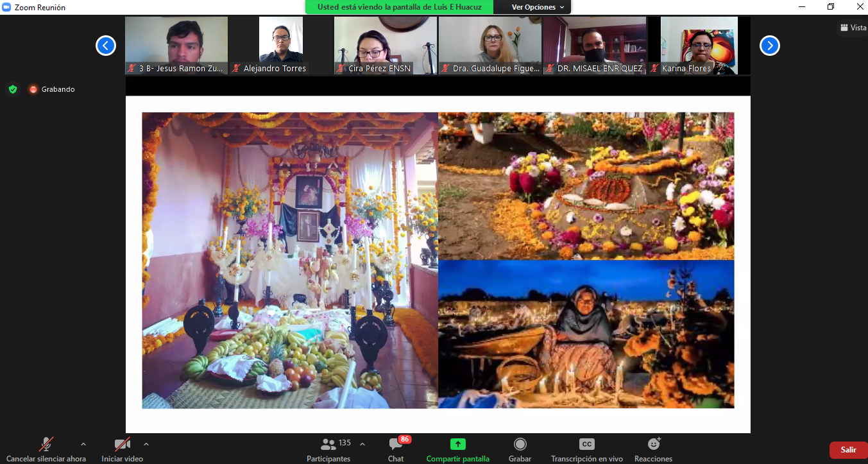
Task: Expand the chevron next to Participantes
Action: tap(362, 444)
